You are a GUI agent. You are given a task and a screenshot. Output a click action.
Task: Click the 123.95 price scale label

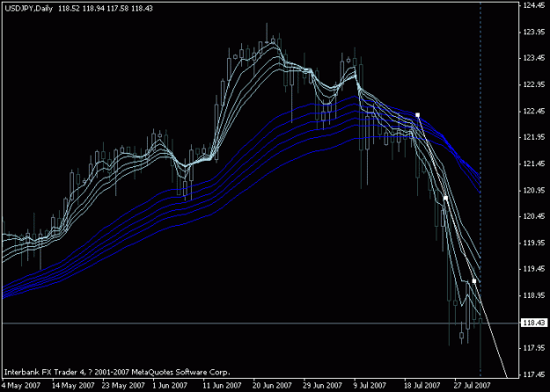533,33
